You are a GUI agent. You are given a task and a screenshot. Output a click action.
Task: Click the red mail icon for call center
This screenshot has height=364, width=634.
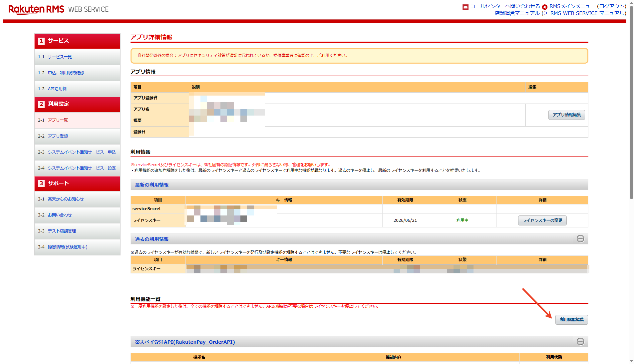pyautogui.click(x=466, y=7)
